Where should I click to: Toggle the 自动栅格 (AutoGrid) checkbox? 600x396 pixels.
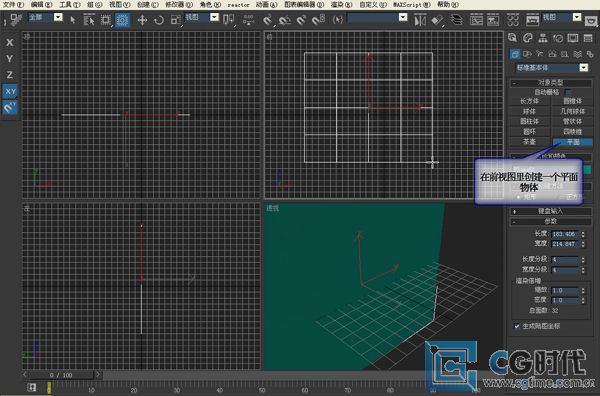tap(568, 92)
